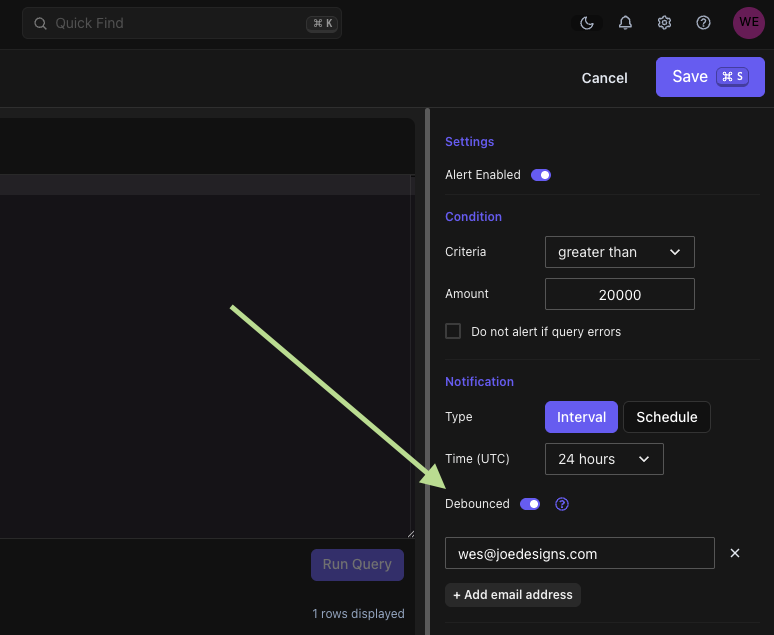This screenshot has width=774, height=635.
Task: Open help question mark icon in header
Action: tap(703, 23)
